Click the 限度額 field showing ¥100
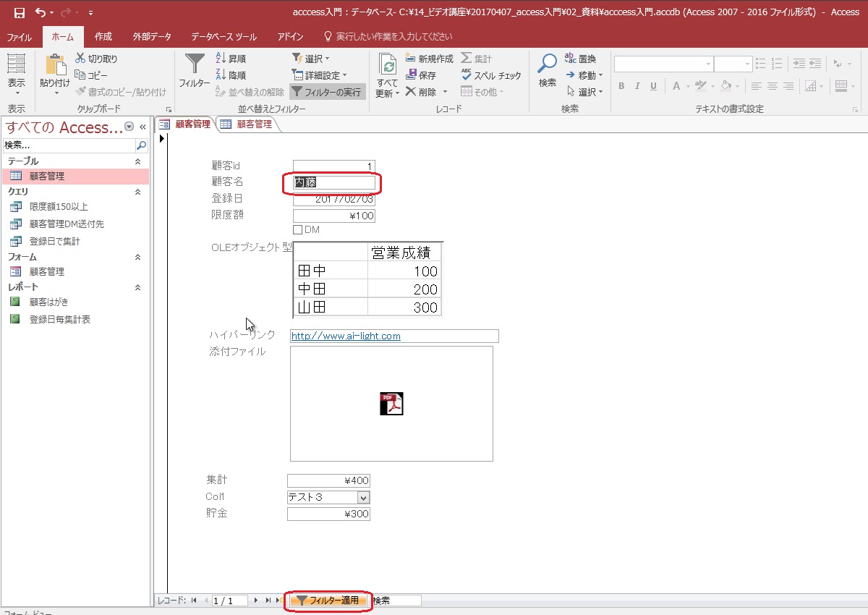This screenshot has width=868, height=615. pyautogui.click(x=333, y=216)
